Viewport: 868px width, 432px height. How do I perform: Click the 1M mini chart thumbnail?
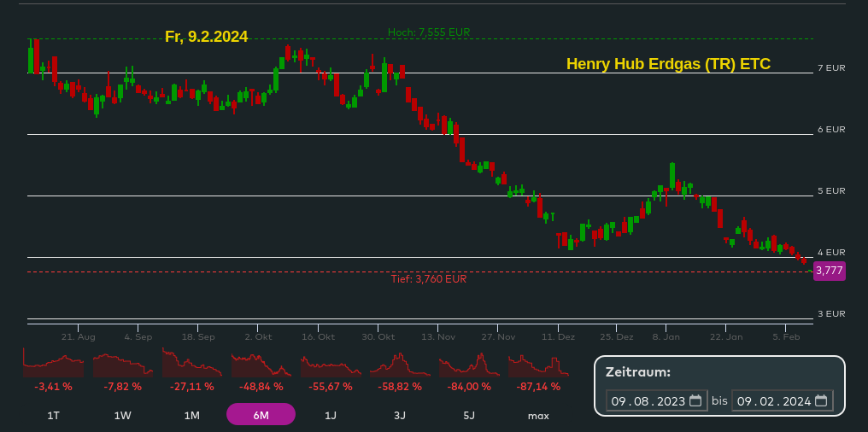pos(191,362)
